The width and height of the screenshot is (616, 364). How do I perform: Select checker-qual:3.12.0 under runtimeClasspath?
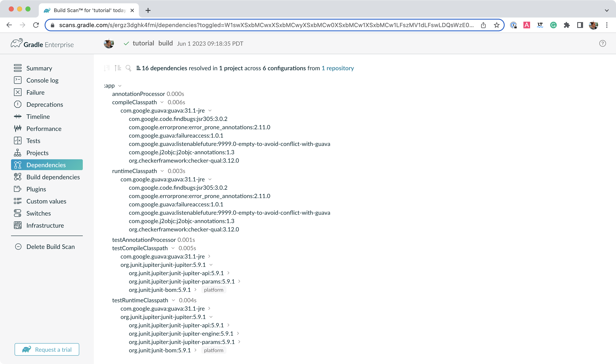[x=184, y=229]
